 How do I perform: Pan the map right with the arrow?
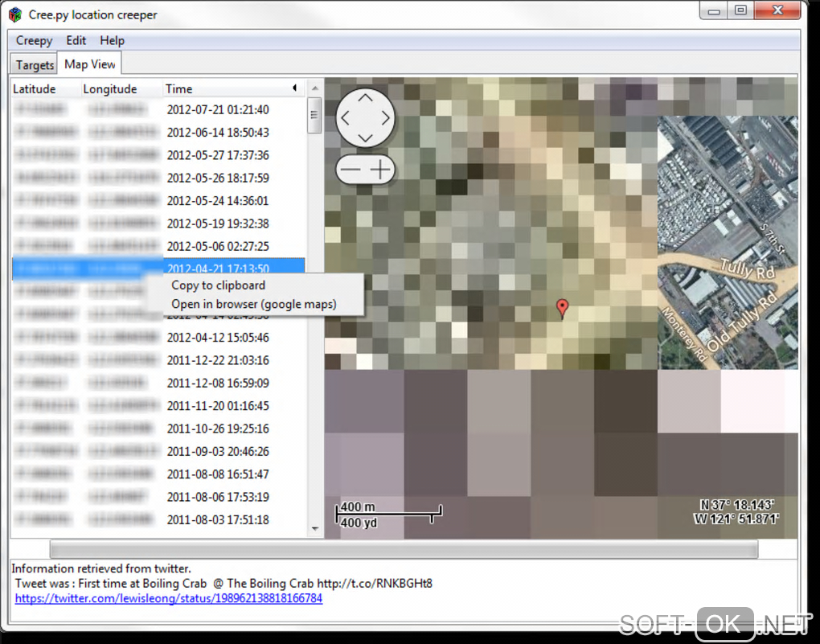[x=385, y=118]
